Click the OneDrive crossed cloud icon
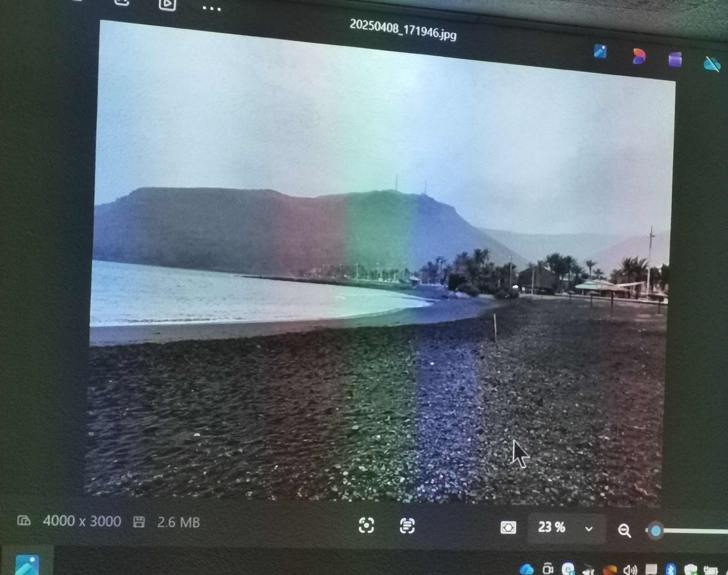 tap(712, 64)
